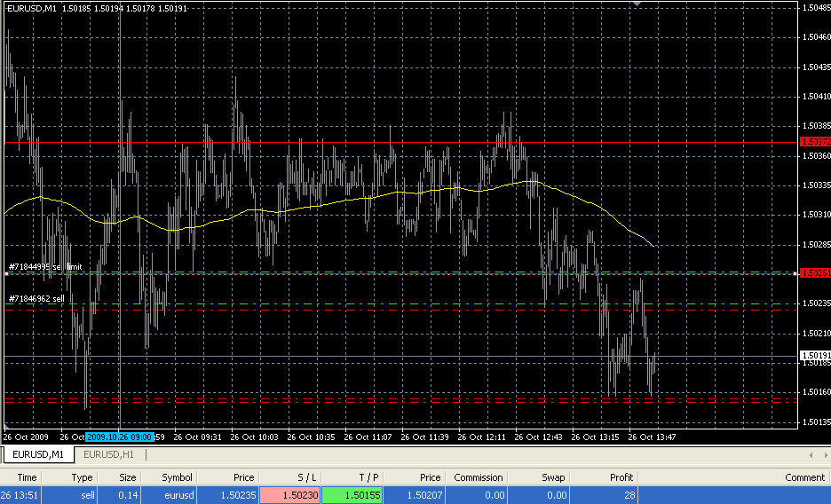This screenshot has width=831, height=504.
Task: Click the pink stop loss value 1.50230
Action: tap(293, 495)
